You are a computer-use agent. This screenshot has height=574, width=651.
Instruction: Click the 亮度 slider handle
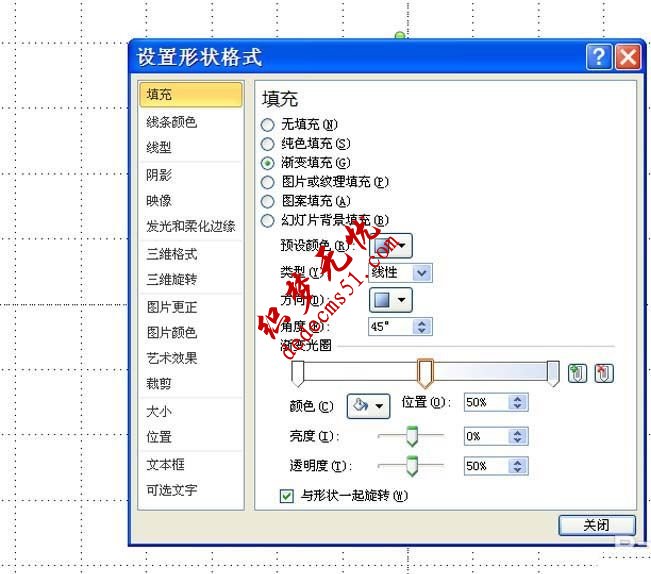[x=412, y=436]
